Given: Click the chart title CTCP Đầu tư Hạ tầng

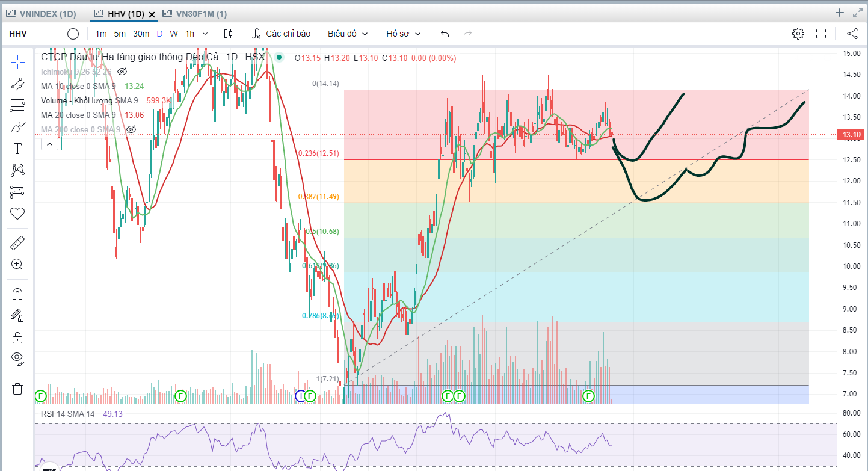Looking at the screenshot, I should click(153, 57).
